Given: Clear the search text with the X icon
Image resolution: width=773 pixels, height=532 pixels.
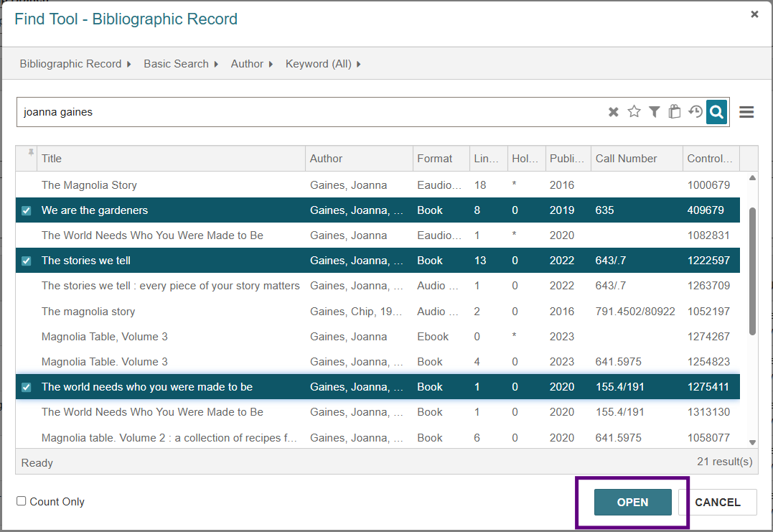Looking at the screenshot, I should click(x=613, y=112).
